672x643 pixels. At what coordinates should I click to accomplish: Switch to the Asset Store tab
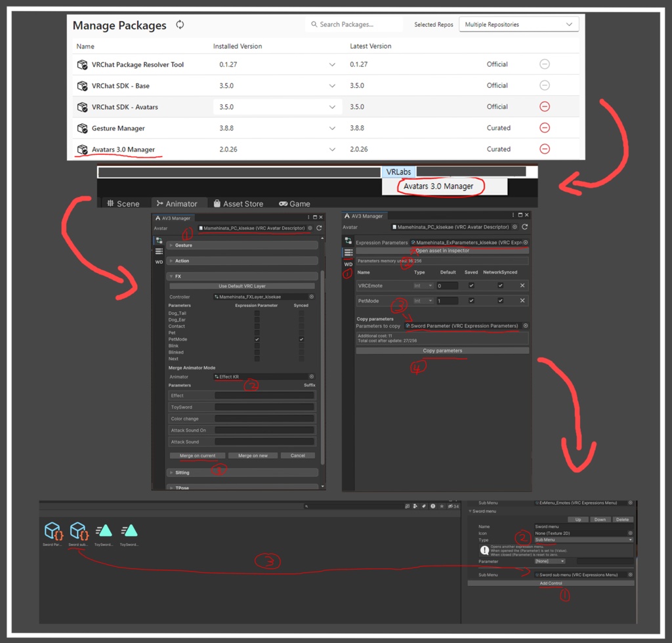pyautogui.click(x=238, y=204)
